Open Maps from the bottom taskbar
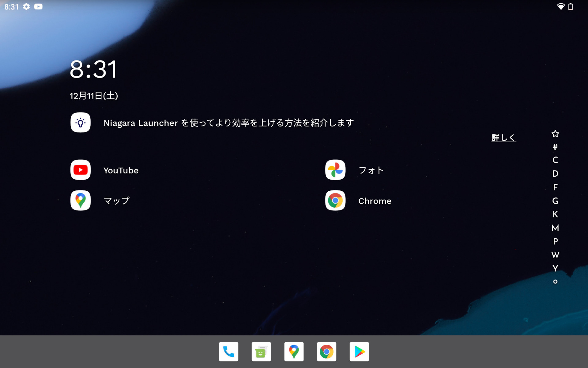Screen dimensions: 588x368 294,351
